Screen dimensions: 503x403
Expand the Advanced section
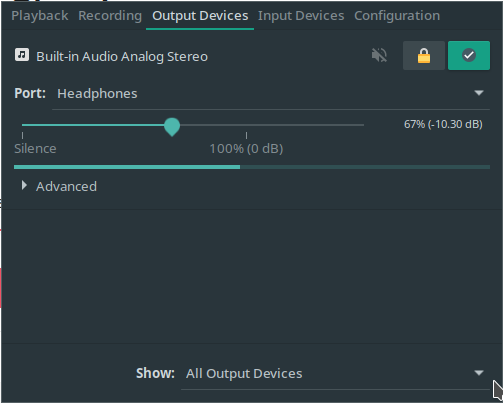pos(59,186)
